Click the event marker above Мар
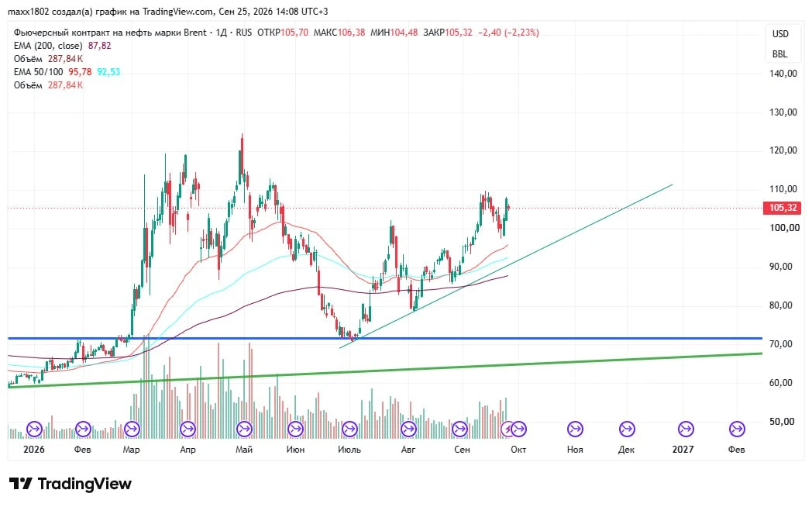The width and height of the screenshot is (812, 507). (x=132, y=429)
